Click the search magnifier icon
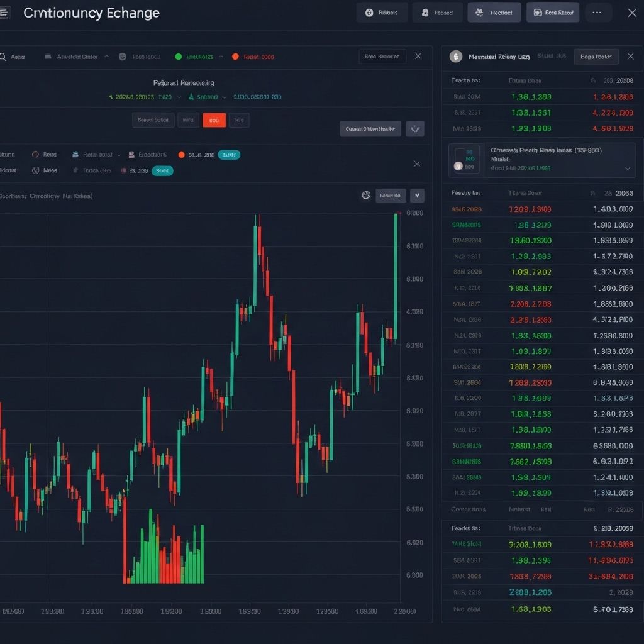 pos(3,57)
